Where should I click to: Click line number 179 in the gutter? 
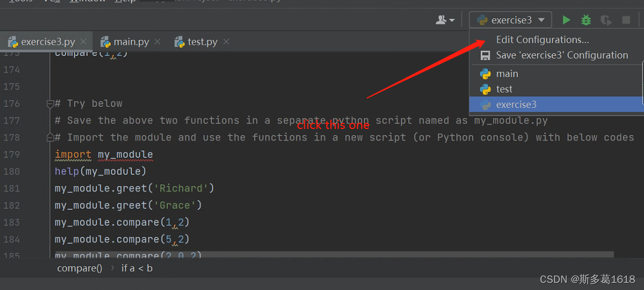click(x=12, y=154)
